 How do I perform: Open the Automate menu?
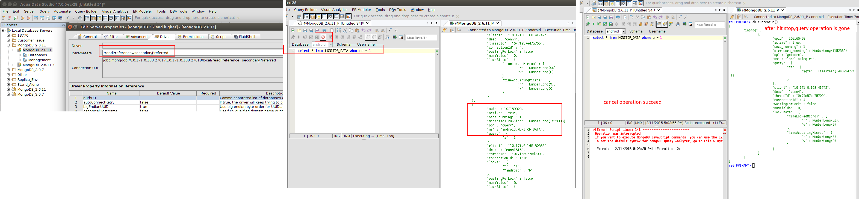(x=62, y=11)
